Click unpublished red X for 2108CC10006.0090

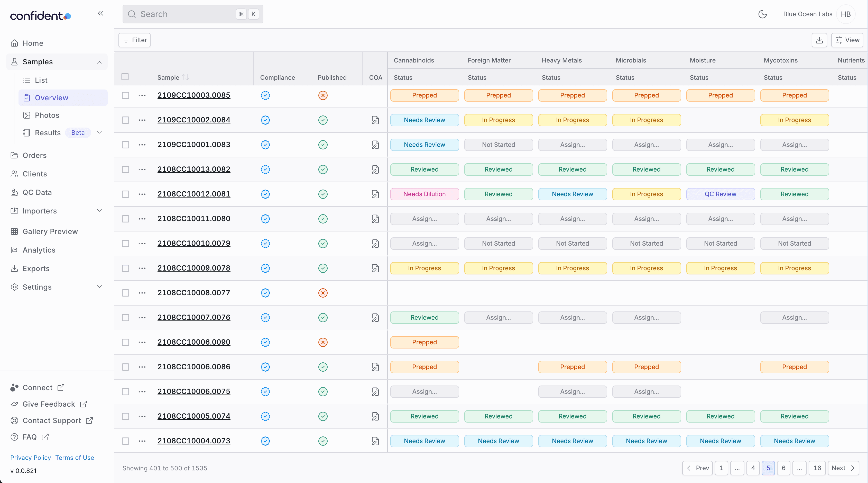click(323, 342)
